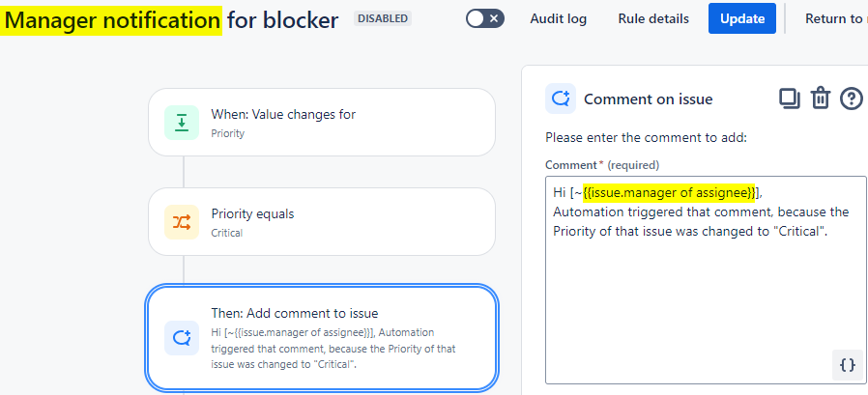Viewport: 868px width, 395px height.
Task: Click the orange Priority equals condition icon
Action: pyautogui.click(x=182, y=222)
